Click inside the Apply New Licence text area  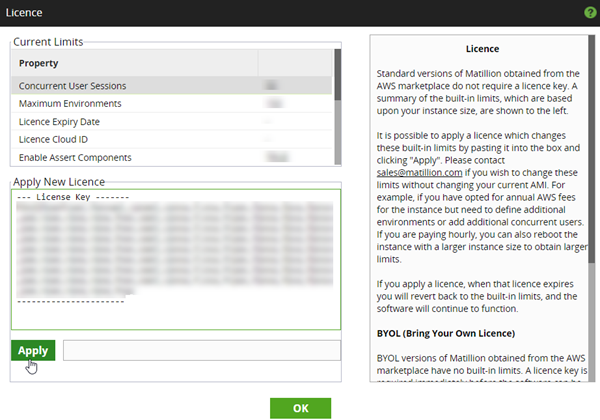pos(176,259)
